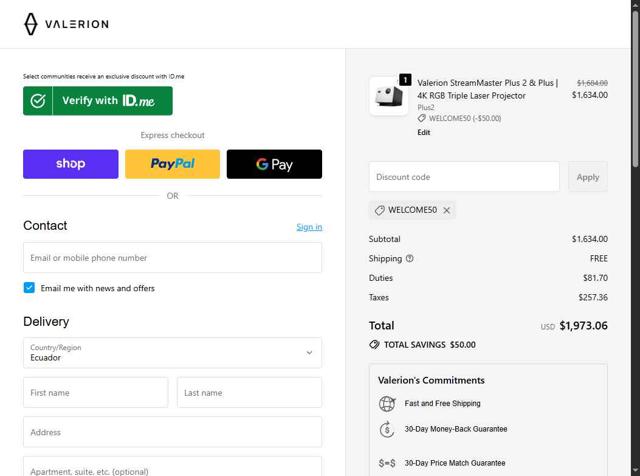The height and width of the screenshot is (476, 640).
Task: Remove the WELCOME50 discount code
Action: (x=447, y=210)
